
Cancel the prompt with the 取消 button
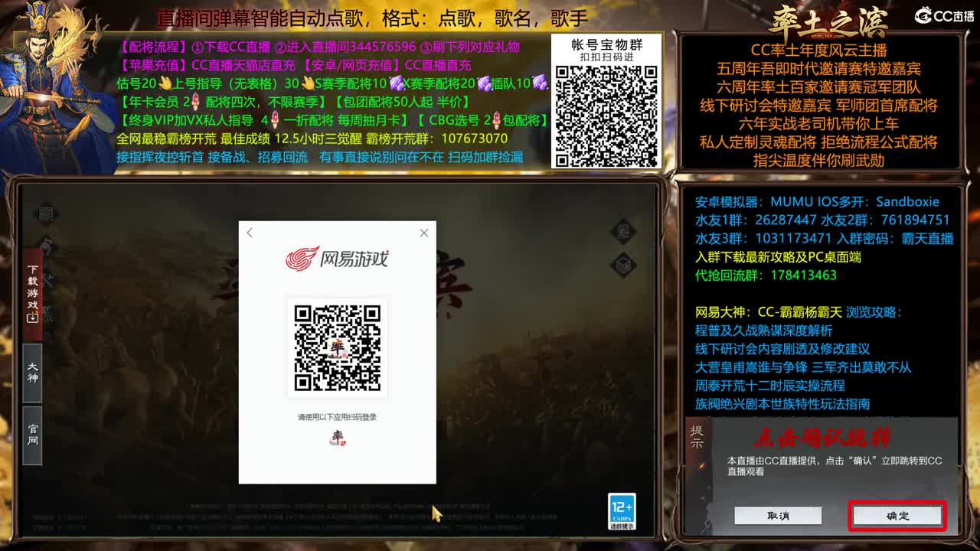click(778, 516)
